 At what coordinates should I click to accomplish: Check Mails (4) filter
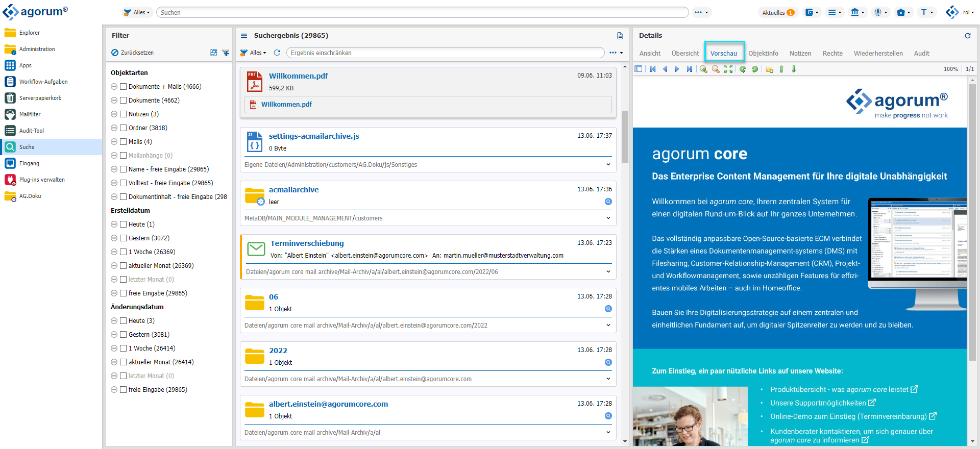tap(123, 142)
